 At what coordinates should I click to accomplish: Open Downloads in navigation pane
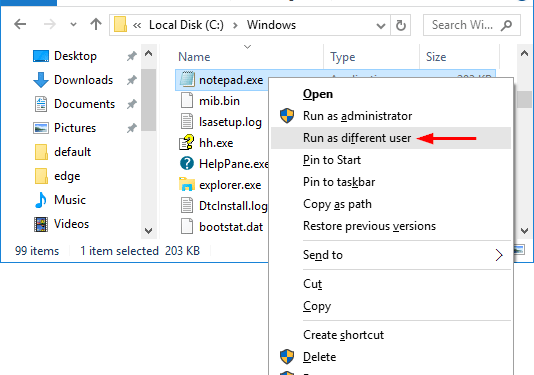coord(73,80)
